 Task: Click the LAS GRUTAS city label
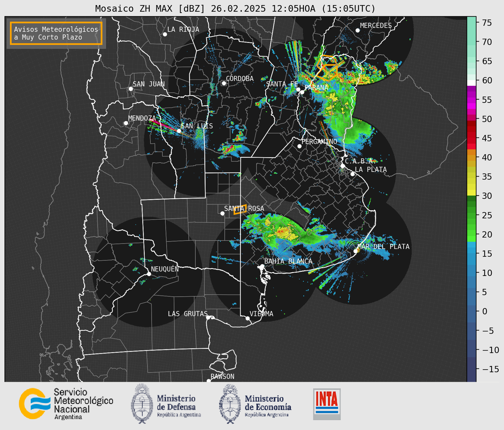(x=188, y=314)
